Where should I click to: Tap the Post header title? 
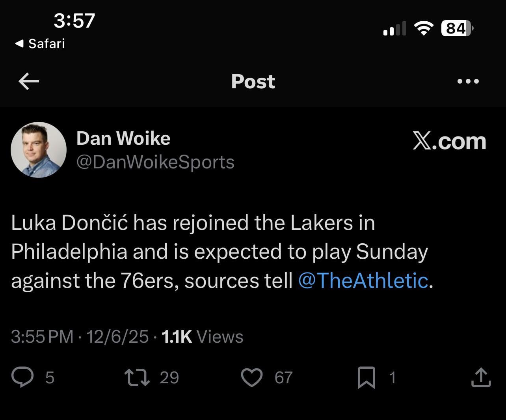[253, 82]
